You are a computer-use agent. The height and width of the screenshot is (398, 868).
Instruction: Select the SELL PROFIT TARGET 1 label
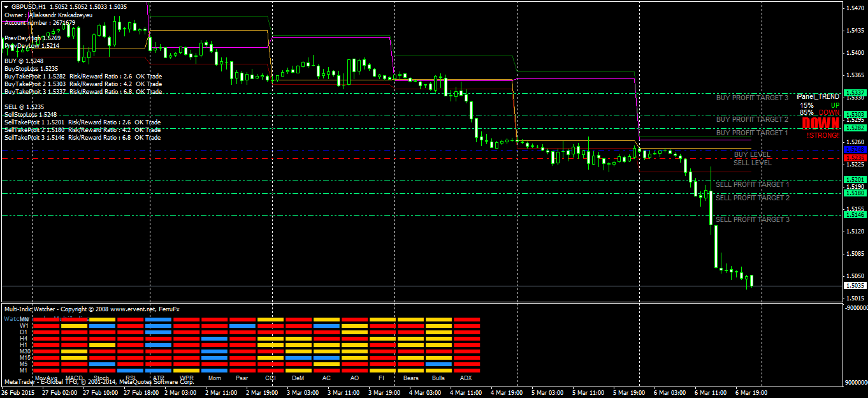(x=752, y=184)
